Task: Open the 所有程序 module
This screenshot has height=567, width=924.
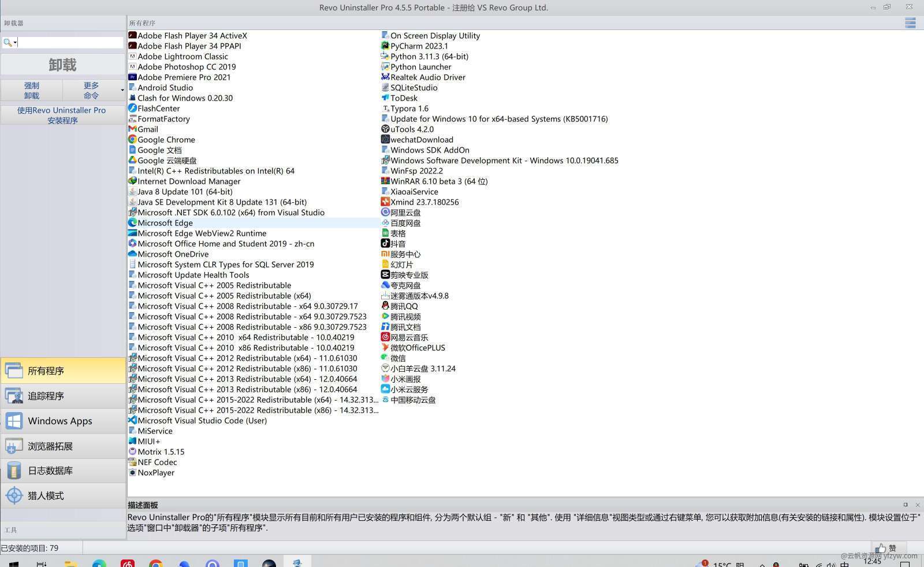Action: (x=63, y=370)
